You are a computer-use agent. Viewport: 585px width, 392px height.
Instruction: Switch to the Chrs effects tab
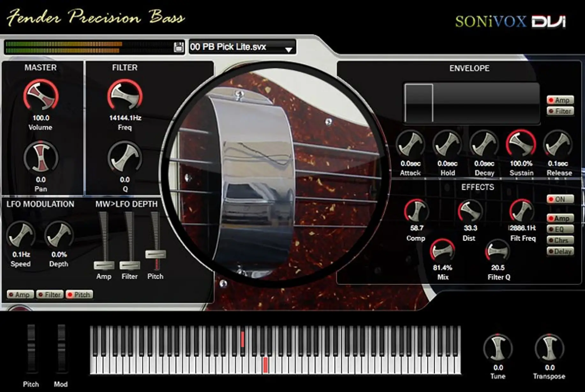(560, 240)
